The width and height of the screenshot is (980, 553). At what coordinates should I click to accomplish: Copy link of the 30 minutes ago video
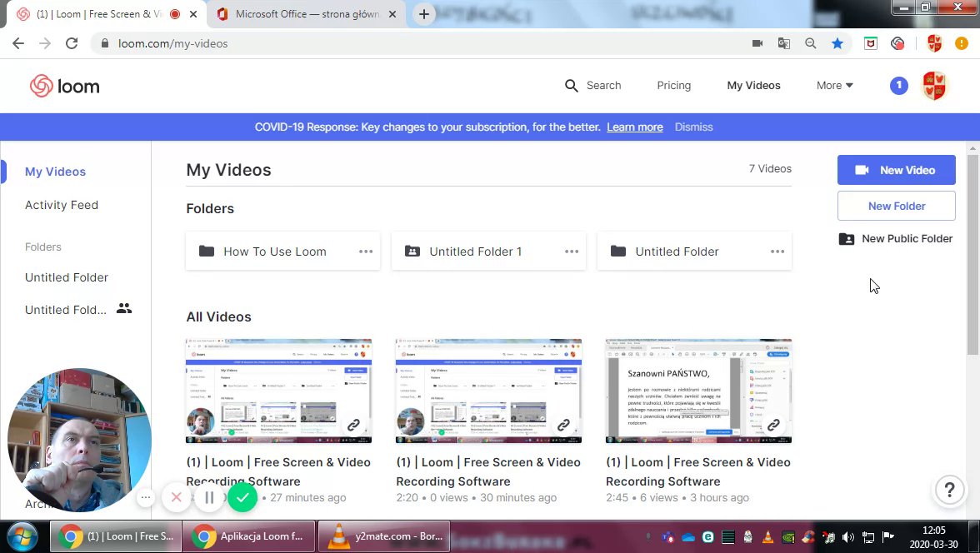click(563, 425)
